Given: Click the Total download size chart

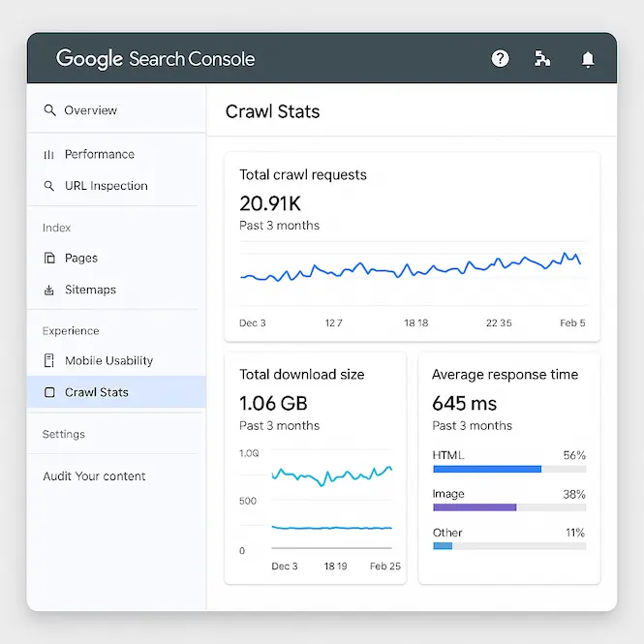Looking at the screenshot, I should click(332, 502).
